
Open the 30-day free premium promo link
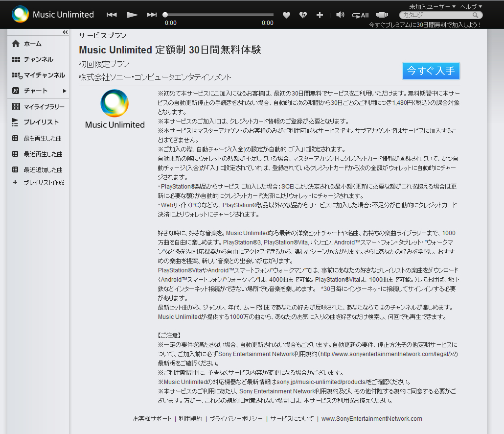(x=424, y=25)
